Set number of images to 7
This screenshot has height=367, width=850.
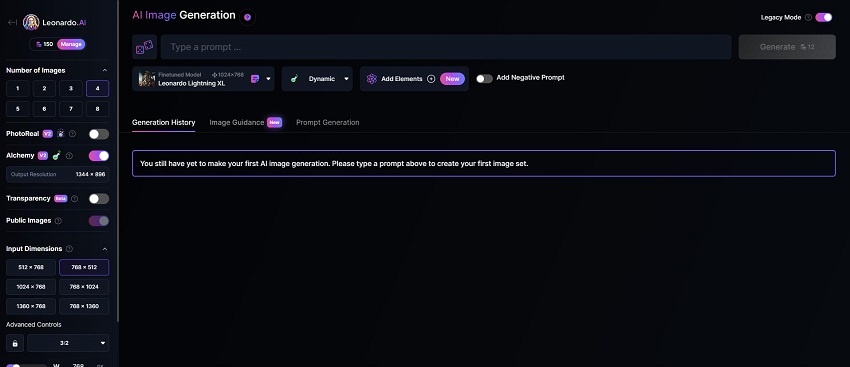(x=71, y=109)
